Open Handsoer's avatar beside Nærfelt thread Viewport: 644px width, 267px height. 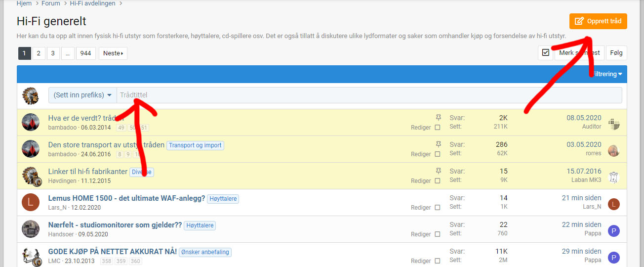[x=31, y=229]
